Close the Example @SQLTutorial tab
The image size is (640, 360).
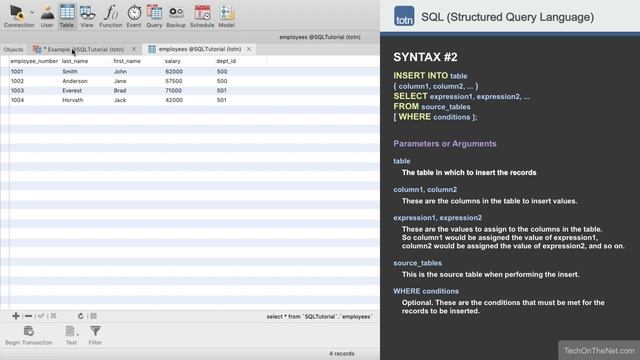point(134,49)
